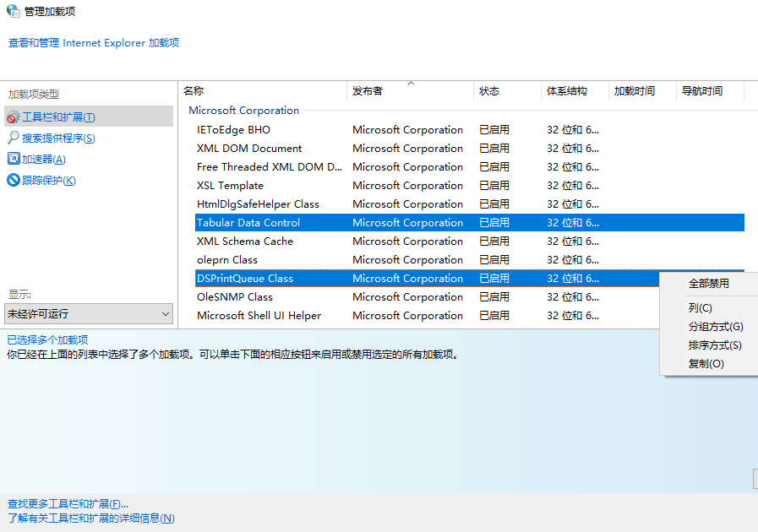Collapse the Microsoft Corporation group header
Viewport: 758px width, 532px height.
point(243,110)
